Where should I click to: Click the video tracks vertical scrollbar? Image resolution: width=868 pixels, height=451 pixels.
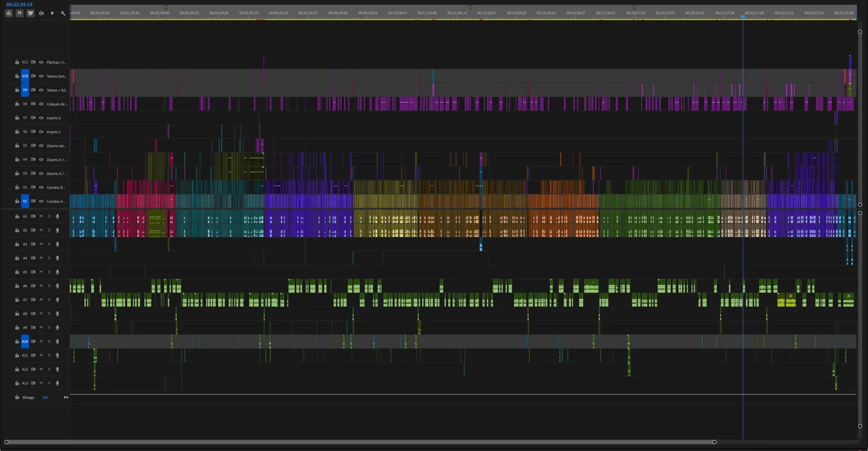click(860, 118)
